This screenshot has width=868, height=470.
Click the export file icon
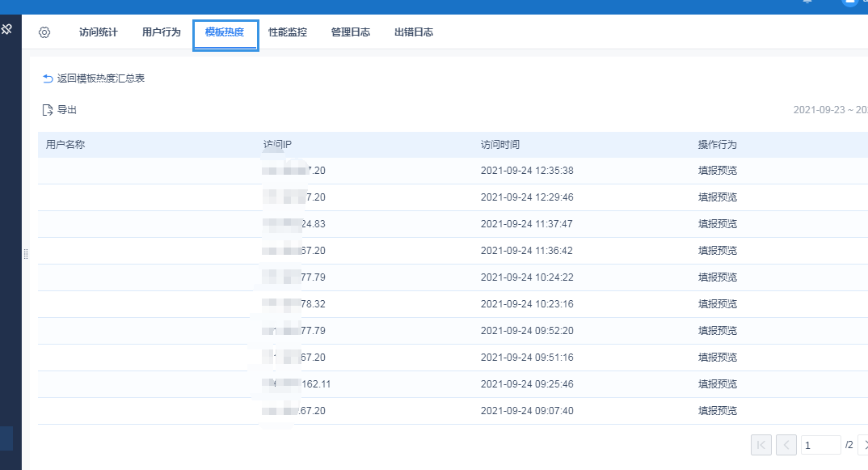(48, 110)
